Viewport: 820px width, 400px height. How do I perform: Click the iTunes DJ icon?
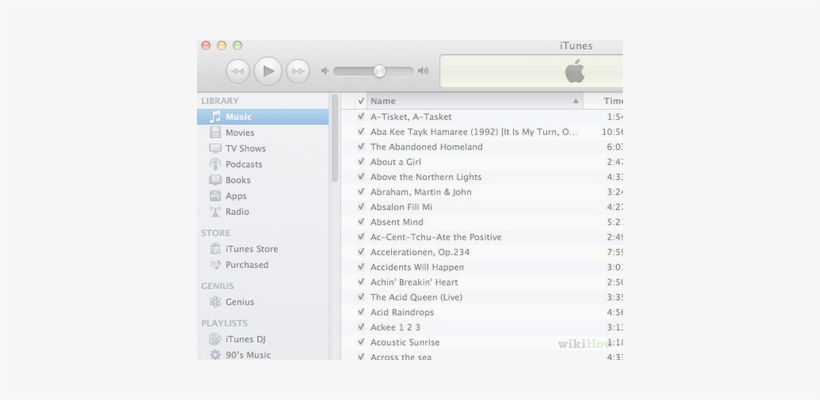click(x=215, y=339)
